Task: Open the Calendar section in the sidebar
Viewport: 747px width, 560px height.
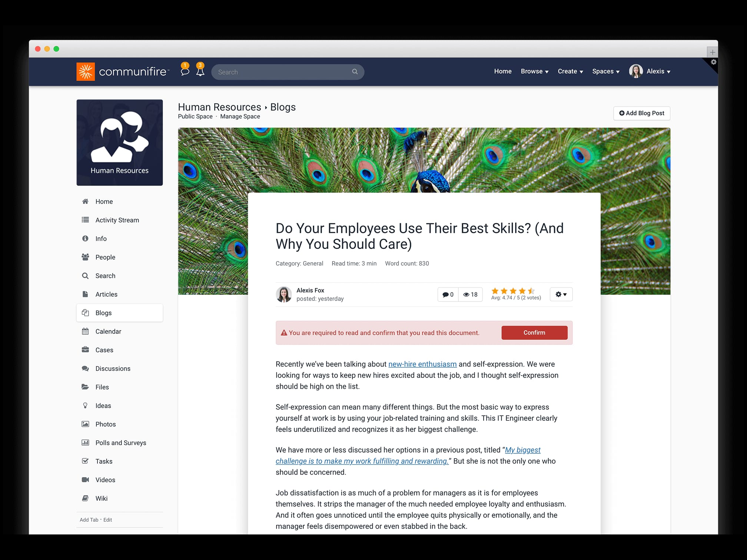Action: pos(108,331)
